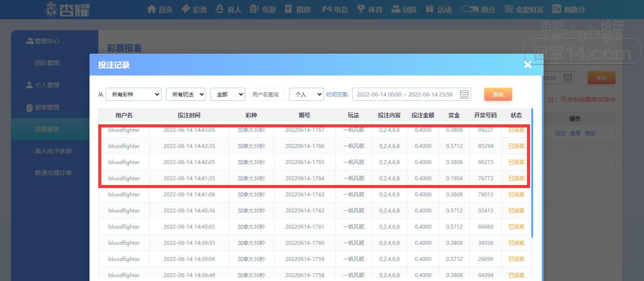Open 真人电子体育 sidebar item

coord(53,151)
